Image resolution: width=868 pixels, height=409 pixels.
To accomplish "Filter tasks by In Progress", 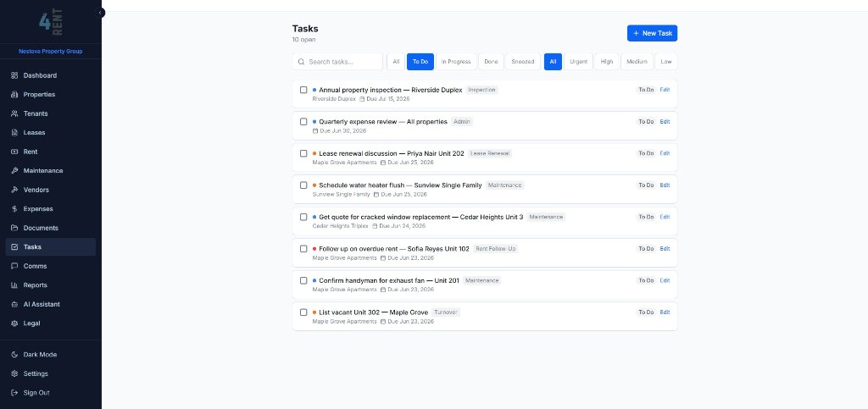I will pos(456,62).
